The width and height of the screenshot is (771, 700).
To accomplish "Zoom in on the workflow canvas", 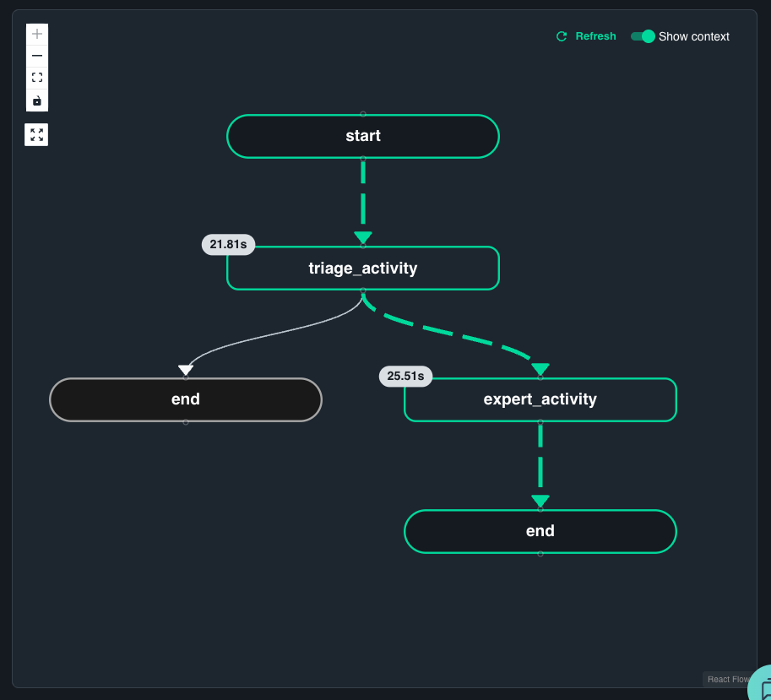I will (x=36, y=34).
